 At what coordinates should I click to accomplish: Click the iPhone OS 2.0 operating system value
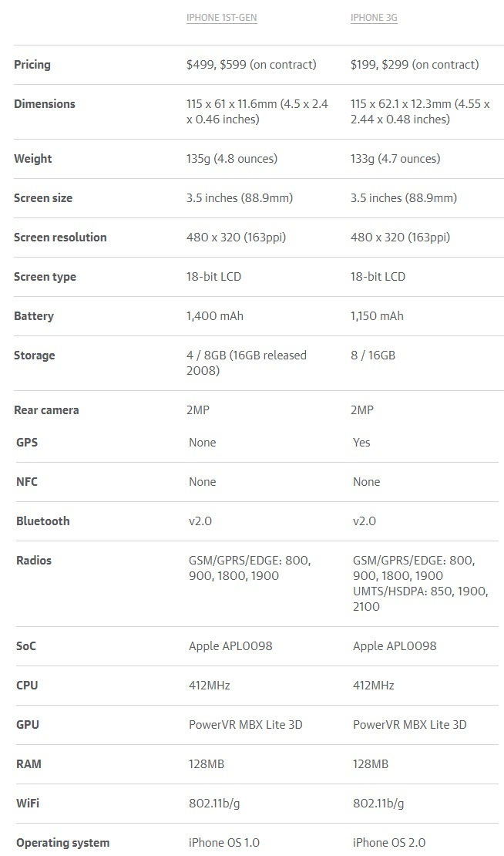tap(389, 842)
